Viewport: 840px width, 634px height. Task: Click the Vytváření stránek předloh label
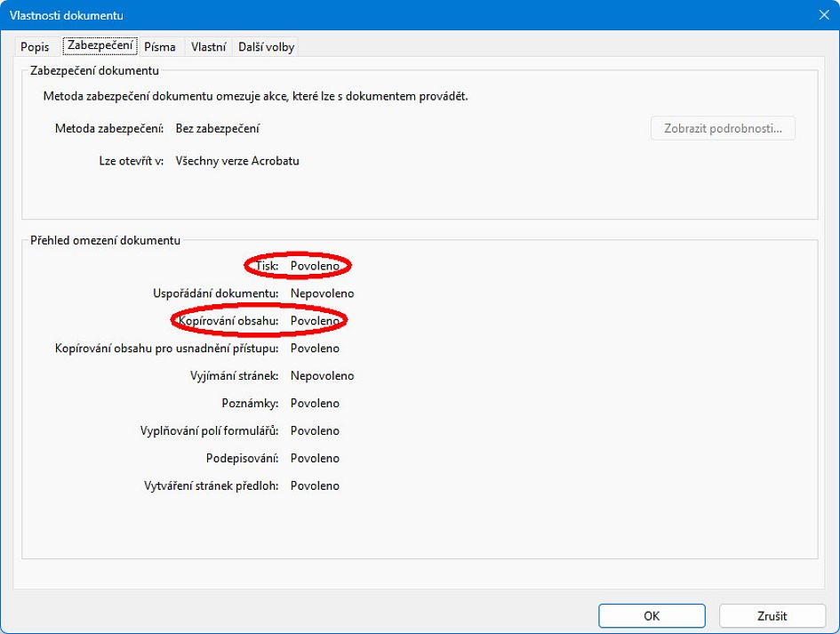click(212, 486)
